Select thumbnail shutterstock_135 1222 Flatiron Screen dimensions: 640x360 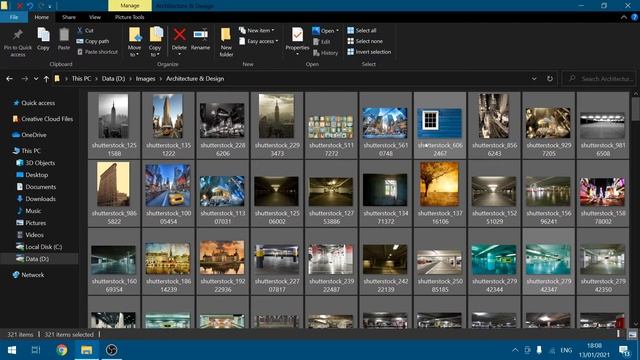coord(168,124)
